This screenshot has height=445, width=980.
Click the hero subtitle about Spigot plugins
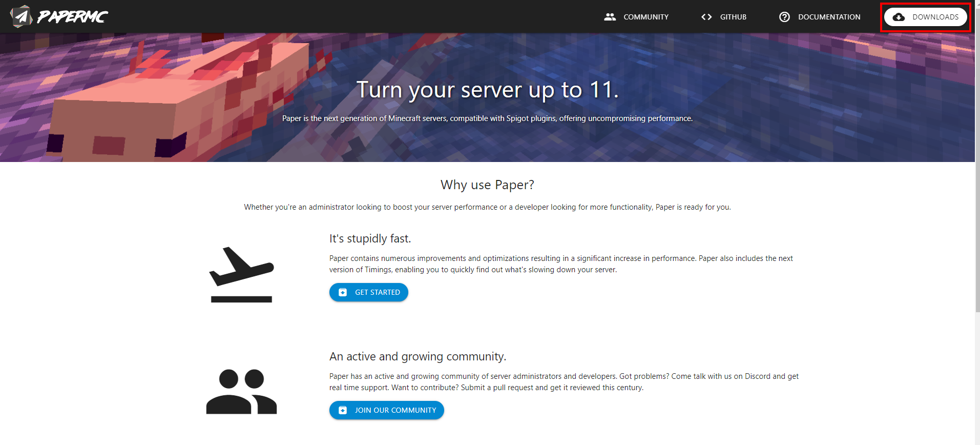tap(487, 118)
